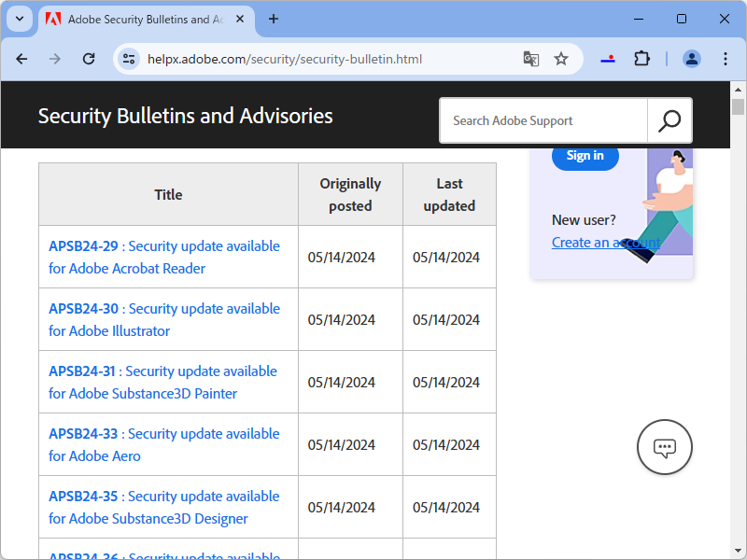Open the Chrome profile avatar
Viewport: 747px width, 560px height.
[x=692, y=59]
